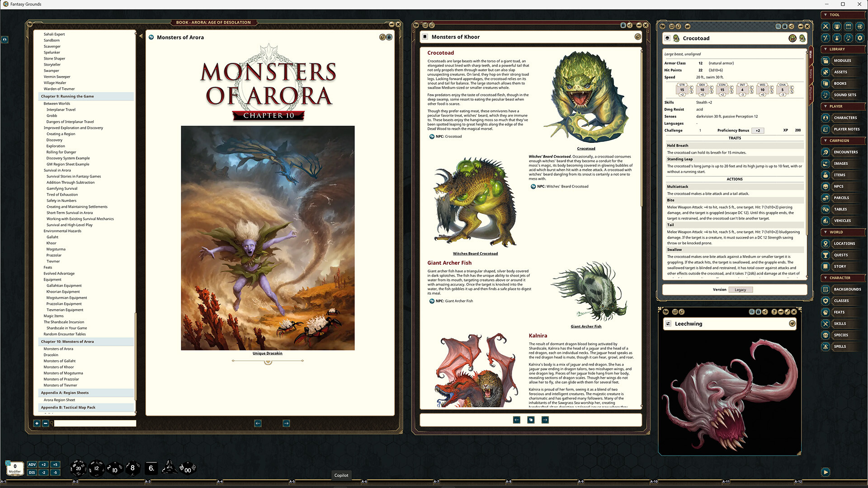This screenshot has width=868, height=488.
Task: Open the Giant Archer Fish NPC link
Action: click(454, 301)
